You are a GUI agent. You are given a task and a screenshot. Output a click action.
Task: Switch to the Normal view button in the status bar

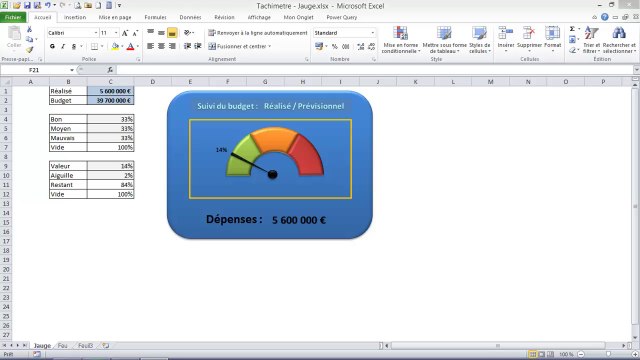(532, 354)
